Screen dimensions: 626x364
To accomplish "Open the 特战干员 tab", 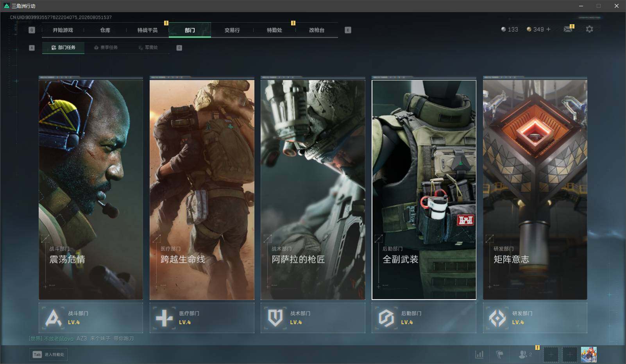I will [147, 30].
